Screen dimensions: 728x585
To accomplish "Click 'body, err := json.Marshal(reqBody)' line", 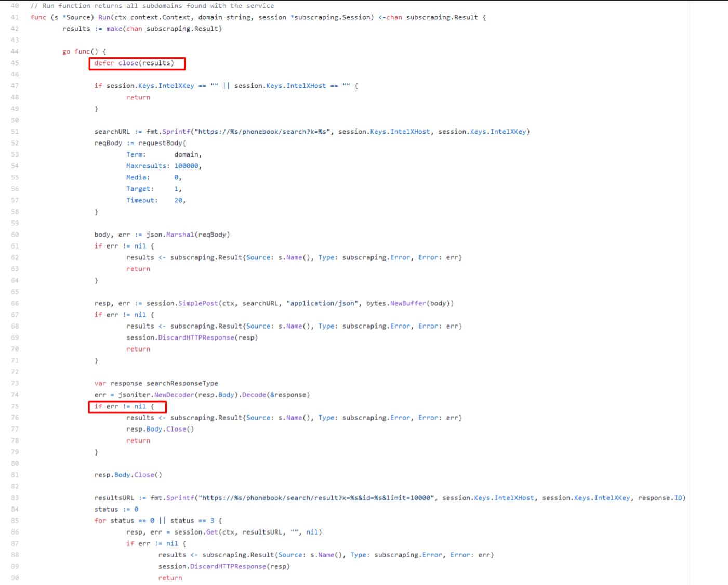I will 162,235.
